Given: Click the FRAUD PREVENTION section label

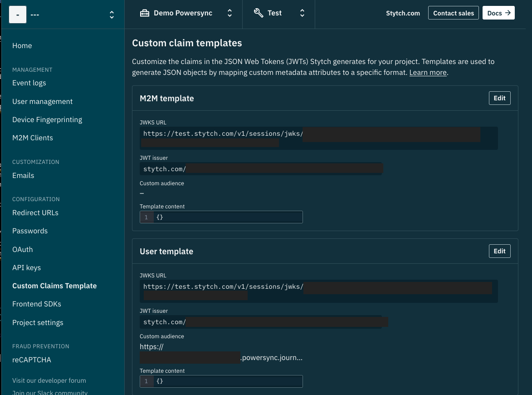Looking at the screenshot, I should pos(41,346).
